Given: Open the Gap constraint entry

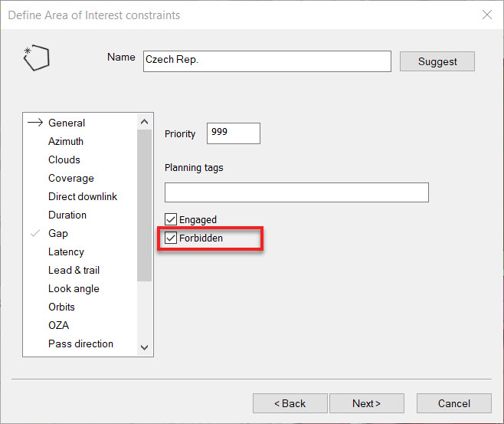Looking at the screenshot, I should coord(58,233).
